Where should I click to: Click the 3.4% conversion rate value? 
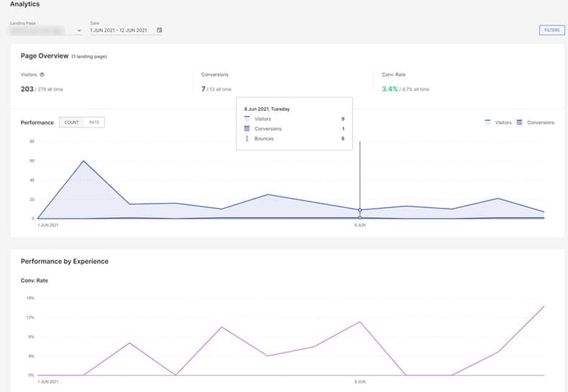[390, 88]
